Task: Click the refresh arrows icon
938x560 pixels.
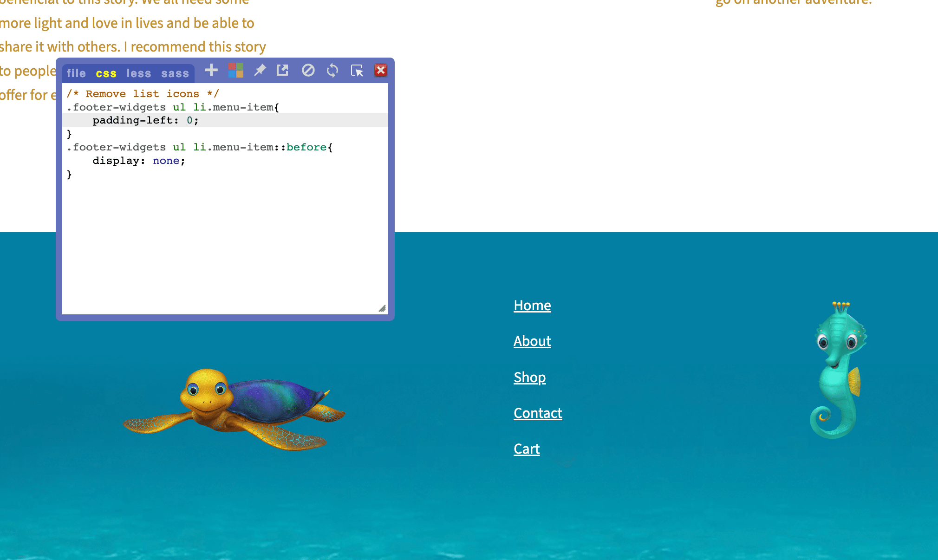Action: pos(332,71)
